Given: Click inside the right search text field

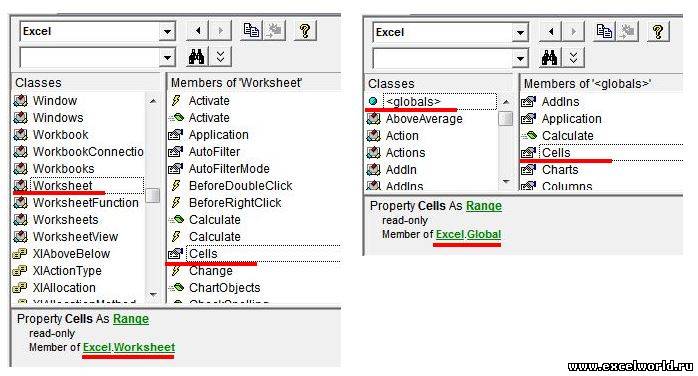Looking at the screenshot, I should [443, 58].
